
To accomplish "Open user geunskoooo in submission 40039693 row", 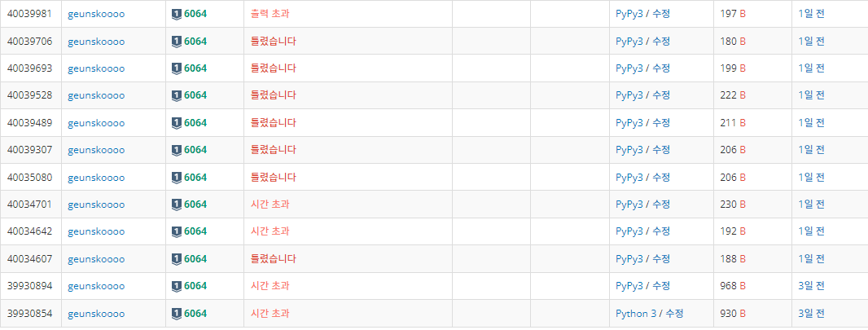I will pos(96,68).
